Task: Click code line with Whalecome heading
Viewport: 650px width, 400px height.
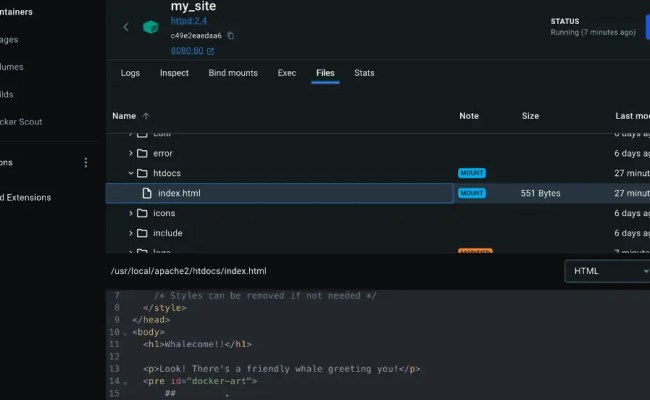Action: [197, 344]
